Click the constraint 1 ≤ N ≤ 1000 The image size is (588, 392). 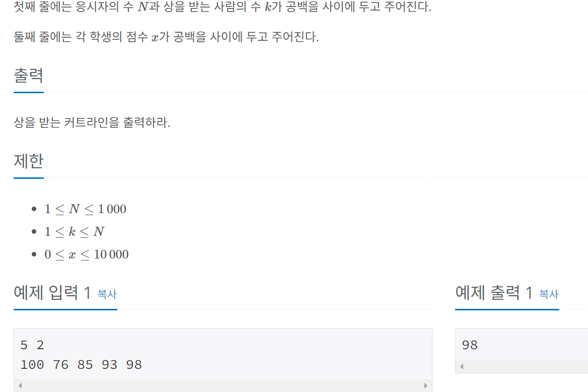(x=86, y=209)
